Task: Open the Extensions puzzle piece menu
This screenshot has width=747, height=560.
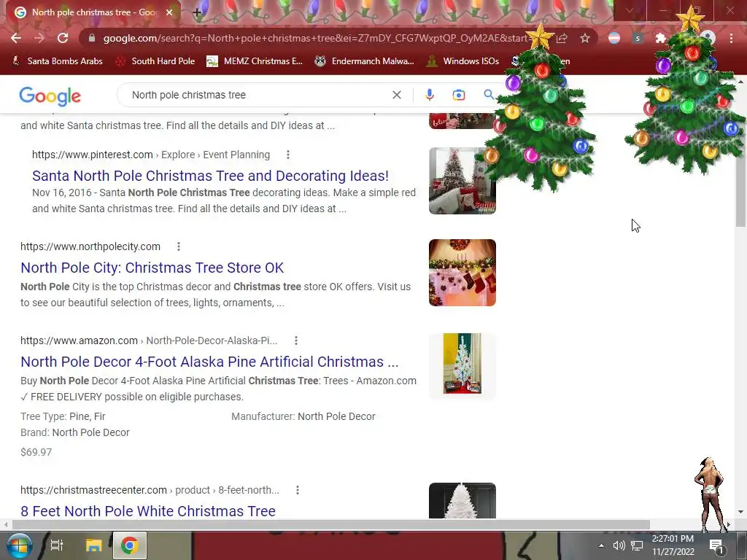Action: tap(660, 38)
